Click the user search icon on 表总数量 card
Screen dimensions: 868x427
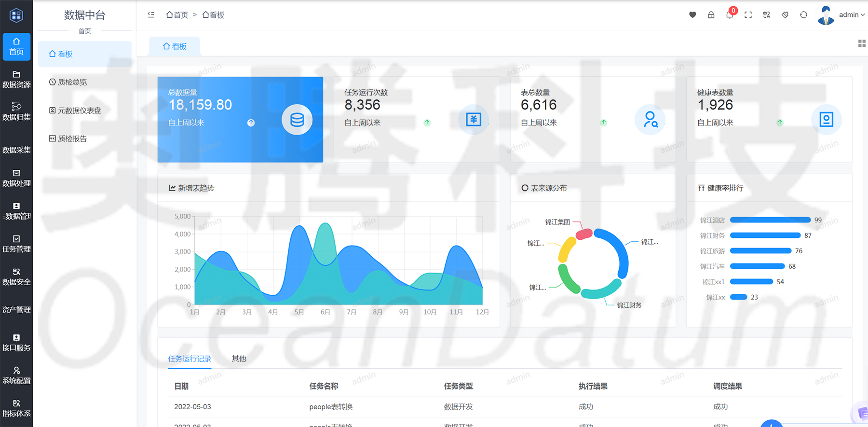[650, 119]
